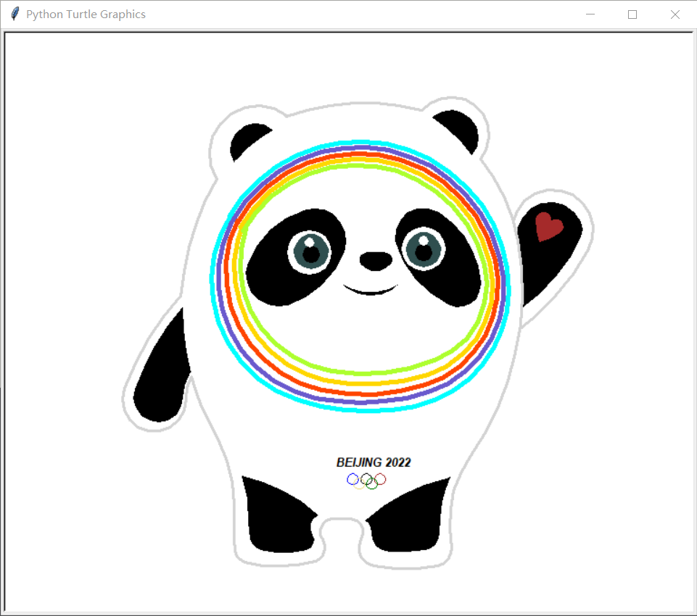Click the "Python Turtle Graphics" window title
This screenshot has height=616, width=697.
click(x=86, y=14)
